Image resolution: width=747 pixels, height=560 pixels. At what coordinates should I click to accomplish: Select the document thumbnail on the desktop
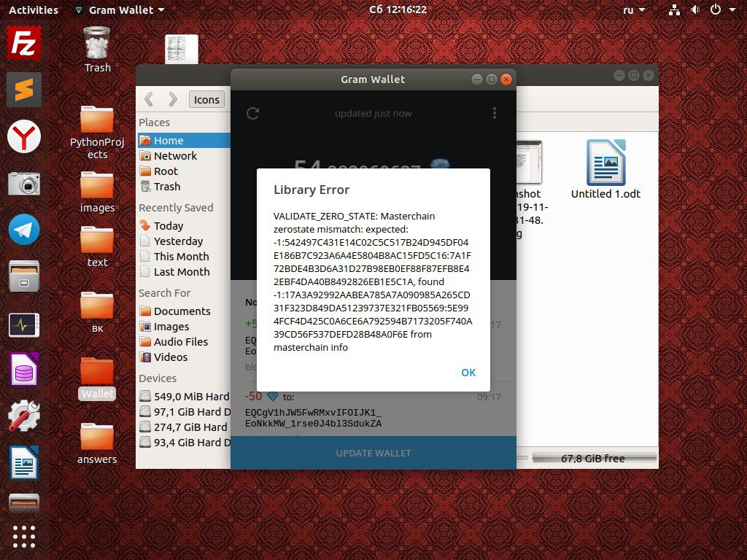tap(182, 49)
